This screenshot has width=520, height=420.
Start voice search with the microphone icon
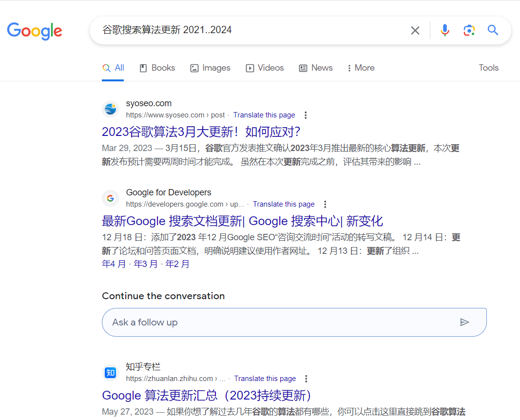445,31
